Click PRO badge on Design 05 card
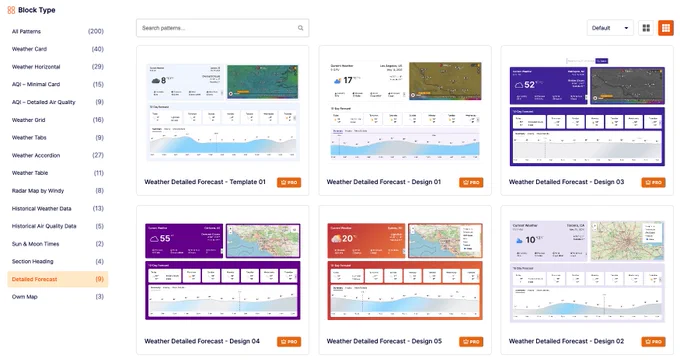 click(x=471, y=342)
